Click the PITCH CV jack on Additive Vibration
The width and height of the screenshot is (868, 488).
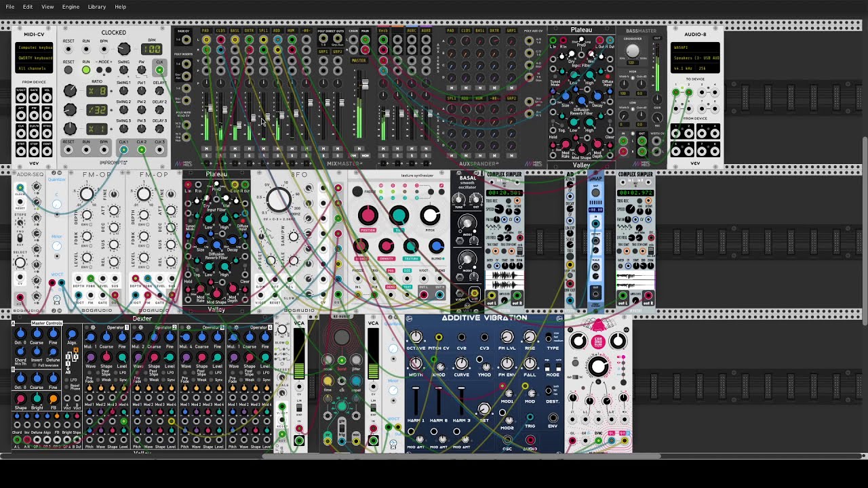point(439,337)
